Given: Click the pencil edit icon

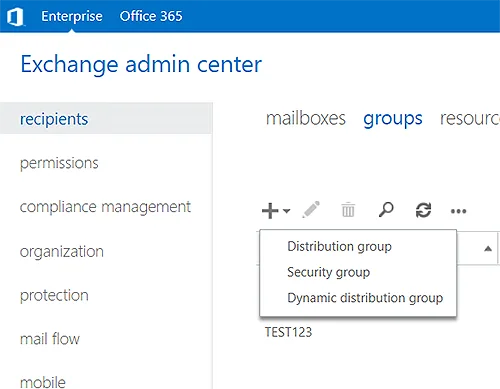Looking at the screenshot, I should pos(311,210).
